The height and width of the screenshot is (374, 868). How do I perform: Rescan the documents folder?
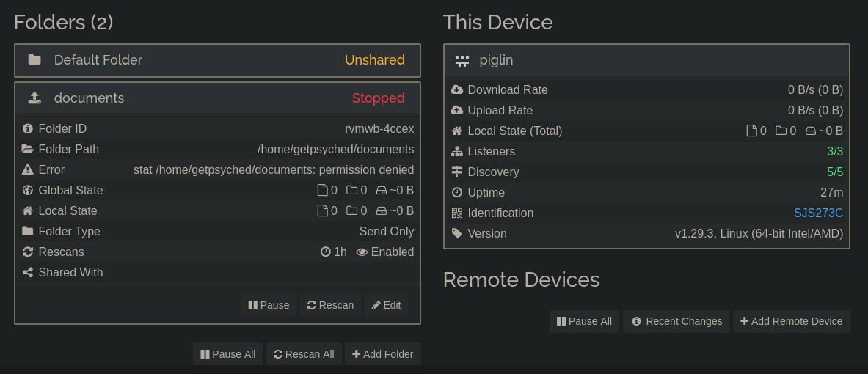[330, 305]
